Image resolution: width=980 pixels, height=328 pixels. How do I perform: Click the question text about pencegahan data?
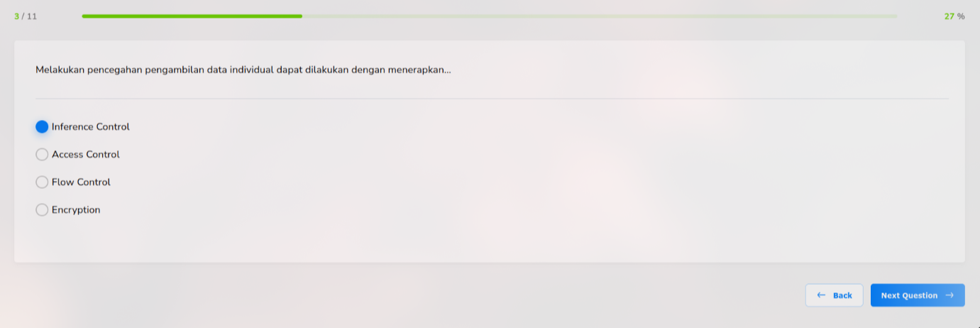243,70
